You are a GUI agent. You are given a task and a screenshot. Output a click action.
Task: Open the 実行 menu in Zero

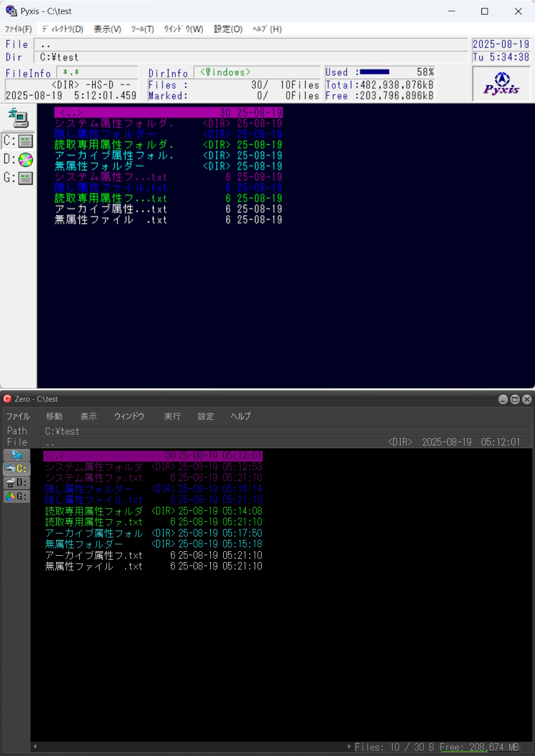(x=172, y=416)
